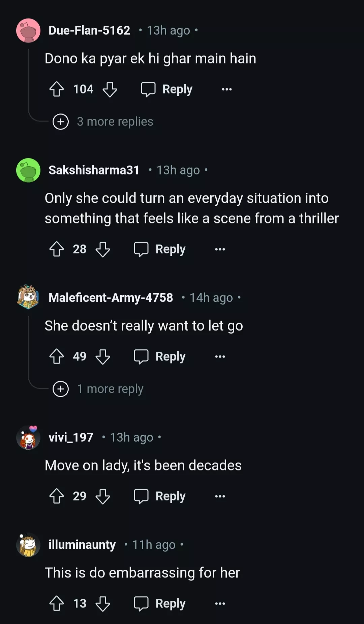Downvote the 'She doesn't really want to let go' comment
364x624 pixels.
pyautogui.click(x=103, y=357)
